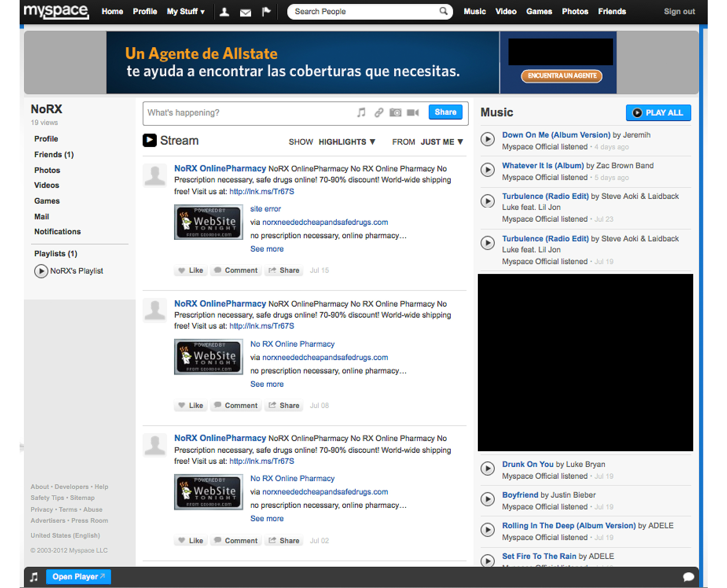
Task: Open the Show Highlights filter dropdown
Action: [x=347, y=142]
